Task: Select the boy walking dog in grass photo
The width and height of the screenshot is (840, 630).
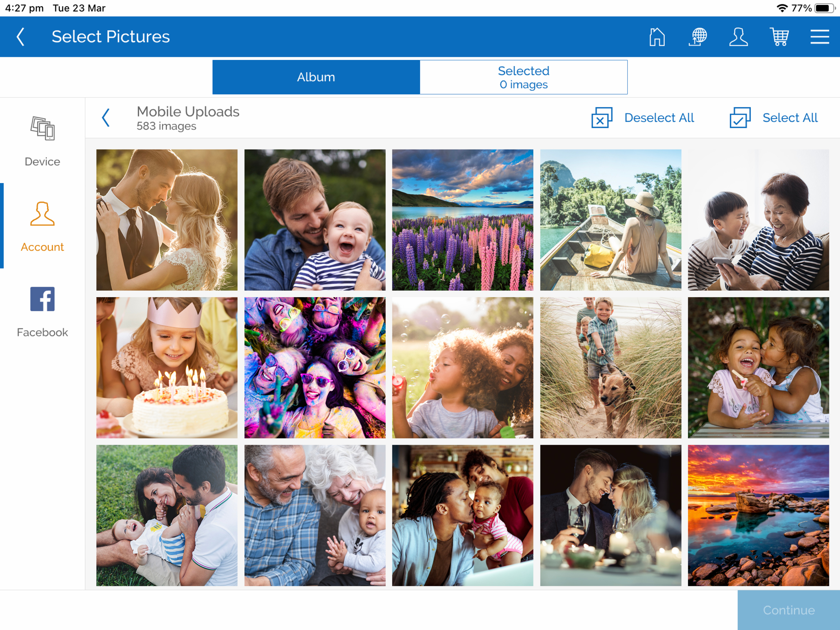Action: (x=611, y=368)
